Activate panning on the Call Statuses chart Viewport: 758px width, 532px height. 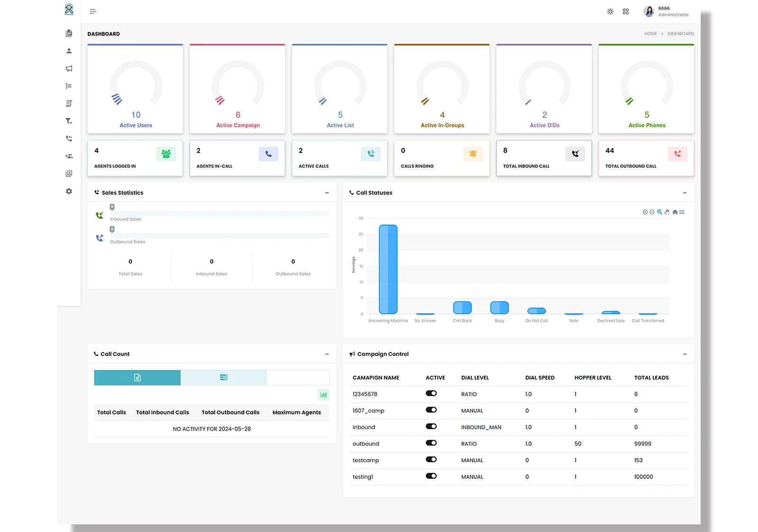[x=667, y=212]
